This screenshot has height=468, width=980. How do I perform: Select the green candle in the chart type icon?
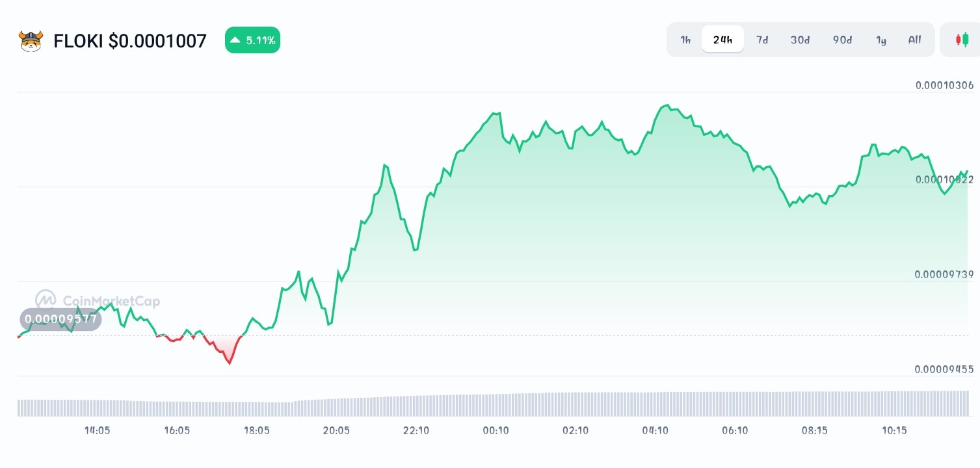[964, 39]
